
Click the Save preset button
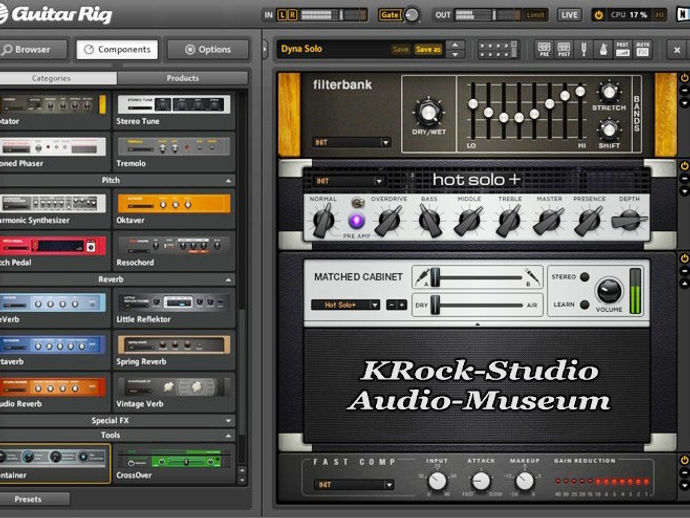[x=400, y=49]
